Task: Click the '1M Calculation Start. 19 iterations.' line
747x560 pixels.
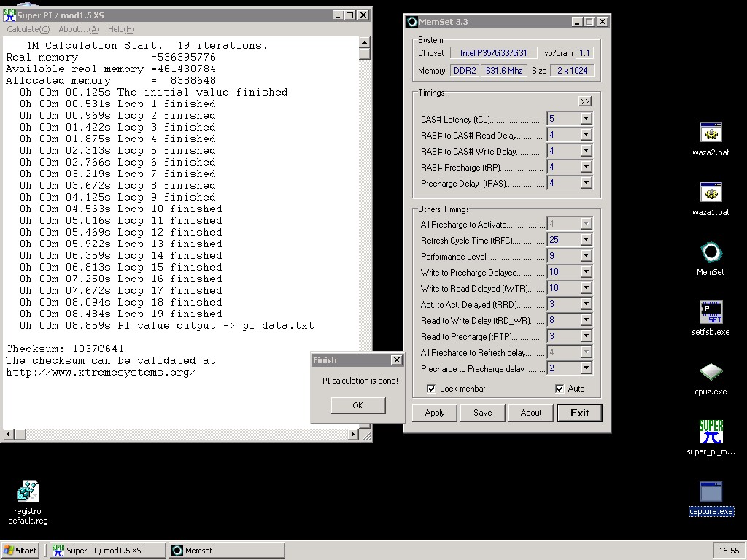Action: (x=147, y=46)
